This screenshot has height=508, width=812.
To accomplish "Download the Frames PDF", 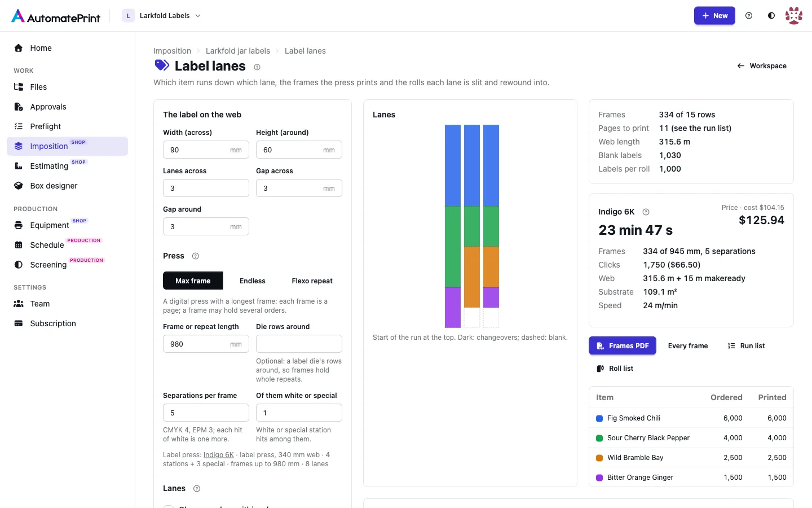I will pos(623,345).
